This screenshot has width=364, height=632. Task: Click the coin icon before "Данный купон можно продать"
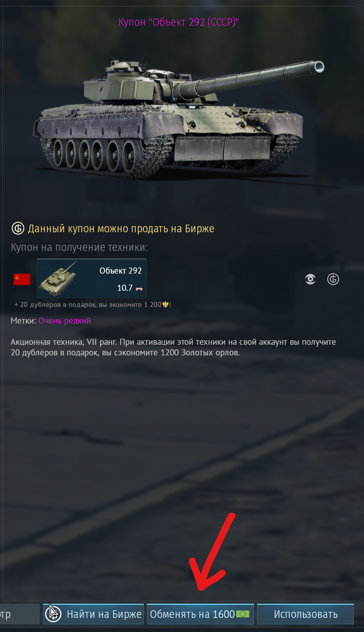[18, 229]
